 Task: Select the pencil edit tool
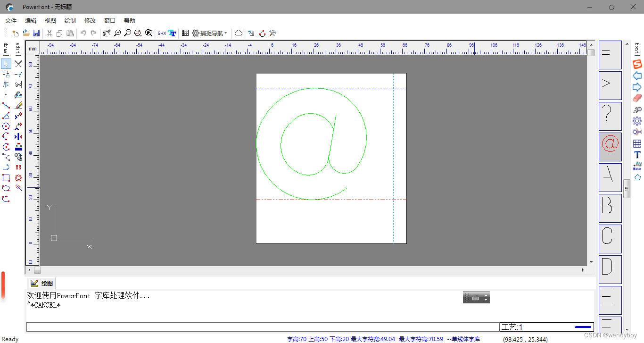18,105
